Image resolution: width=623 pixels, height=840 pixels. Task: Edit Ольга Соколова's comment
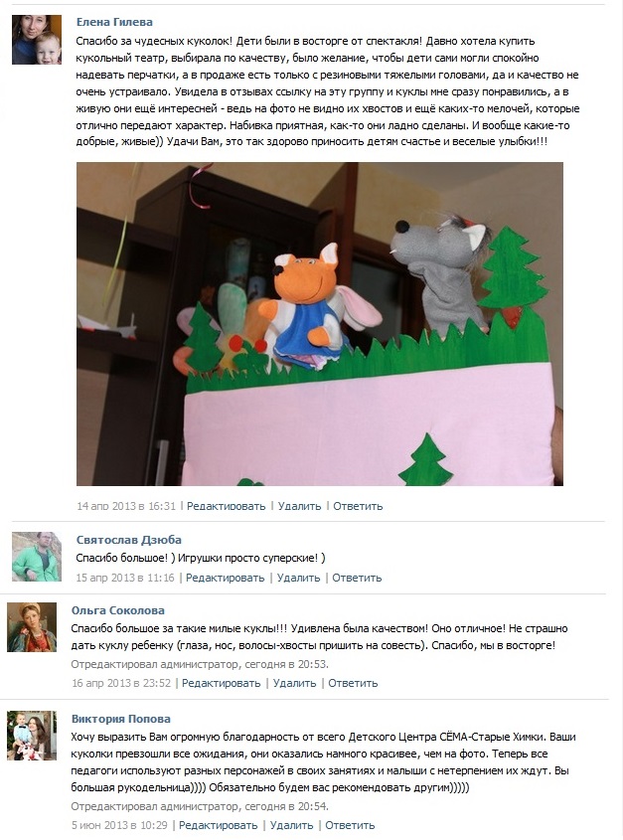click(x=222, y=684)
